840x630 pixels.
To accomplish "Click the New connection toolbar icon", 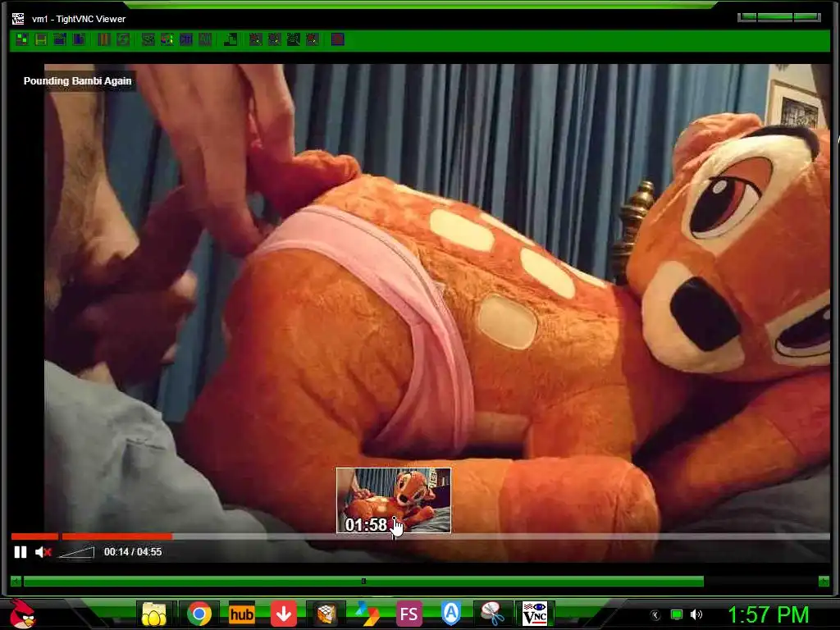I will click(x=22, y=39).
